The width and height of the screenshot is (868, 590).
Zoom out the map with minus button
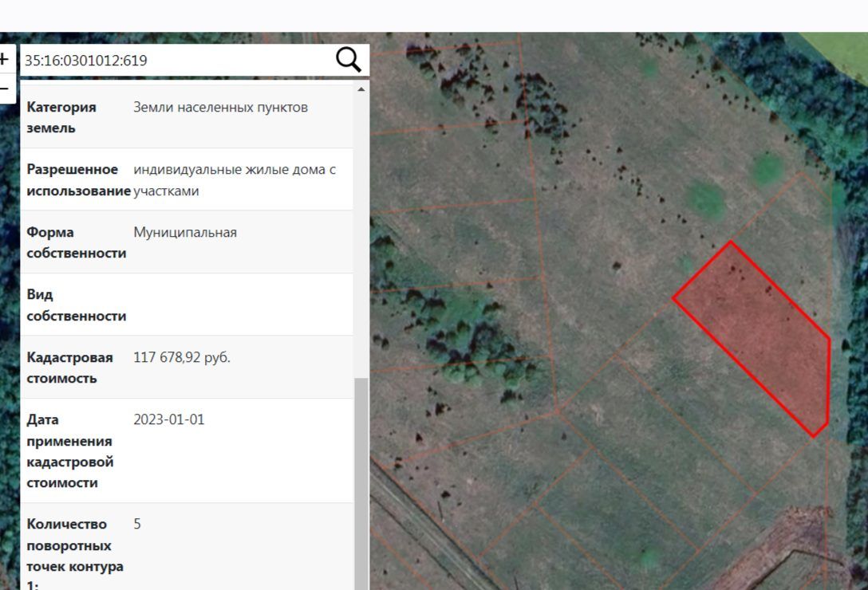(x=5, y=88)
